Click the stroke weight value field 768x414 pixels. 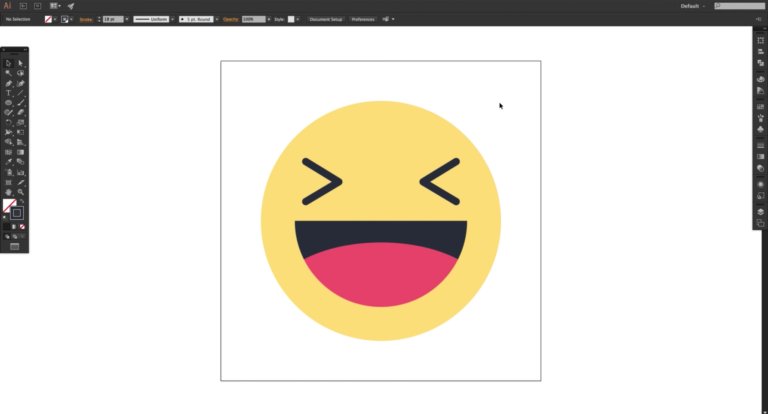pos(113,20)
